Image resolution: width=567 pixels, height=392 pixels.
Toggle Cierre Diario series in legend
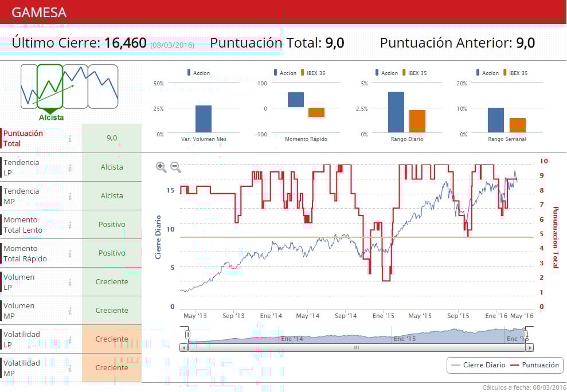[479, 365]
